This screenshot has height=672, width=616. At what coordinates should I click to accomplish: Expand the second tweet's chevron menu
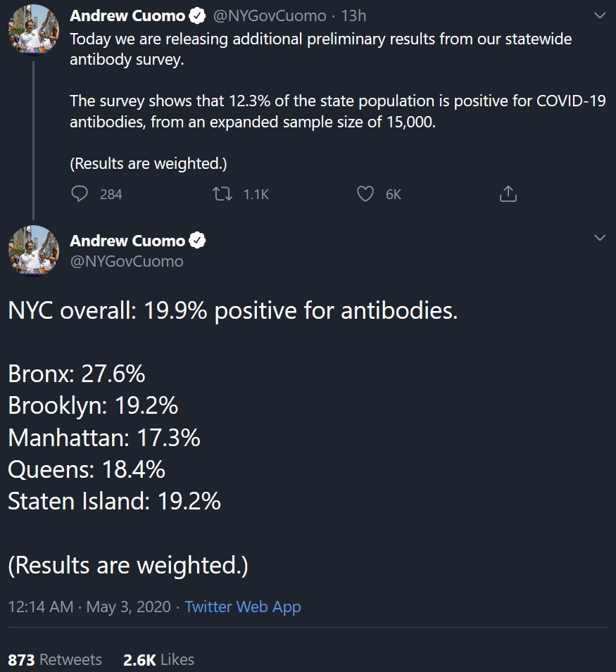pyautogui.click(x=600, y=238)
